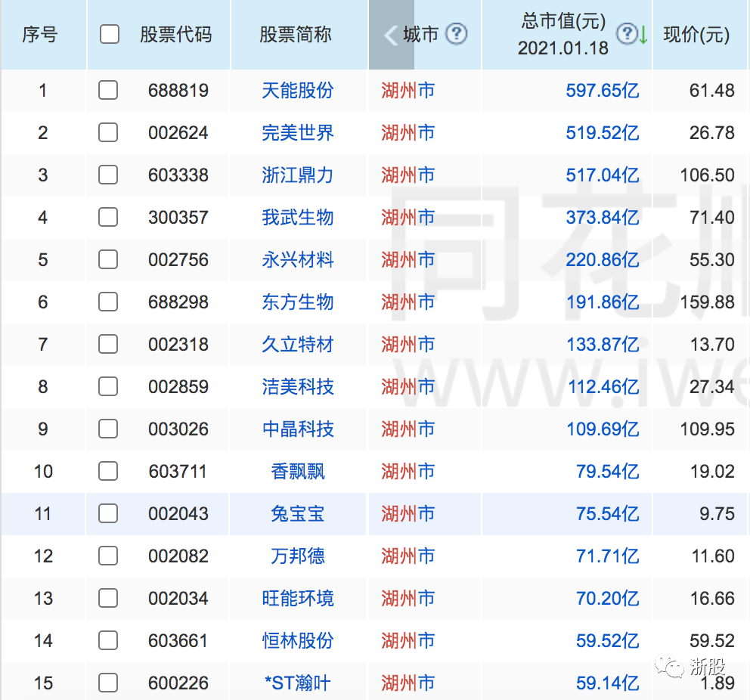Image resolution: width=750 pixels, height=700 pixels.
Task: Click 湖州市 in the 兔宝宝 row
Action: 408,514
